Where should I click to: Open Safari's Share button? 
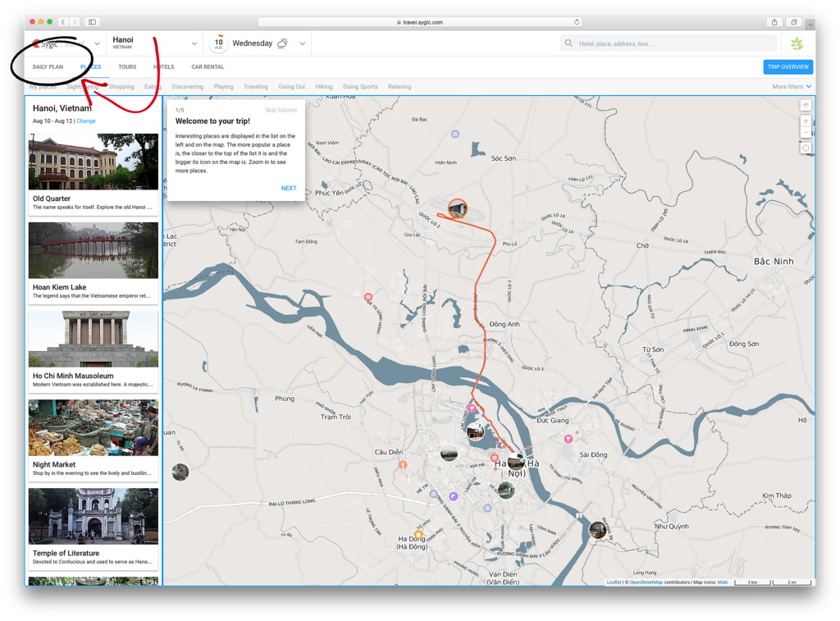click(774, 22)
